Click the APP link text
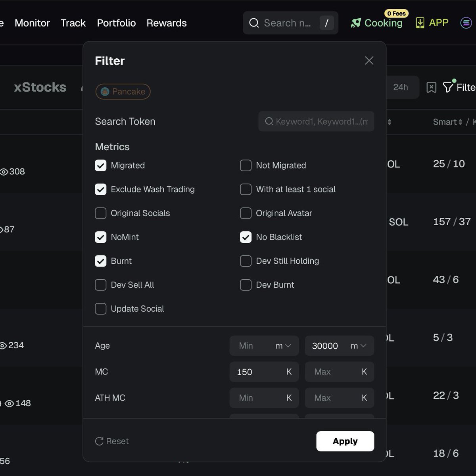Image resolution: width=476 pixels, height=476 pixels. coord(439,23)
